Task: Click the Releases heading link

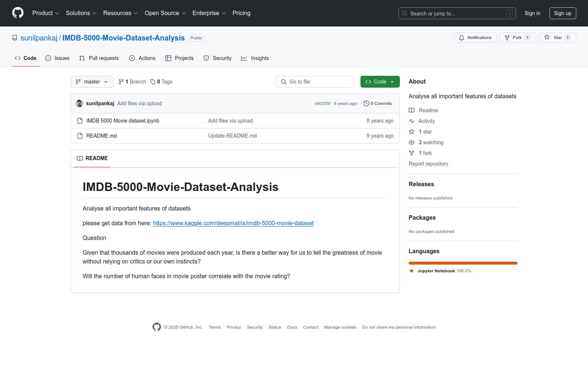Action: pos(421,184)
